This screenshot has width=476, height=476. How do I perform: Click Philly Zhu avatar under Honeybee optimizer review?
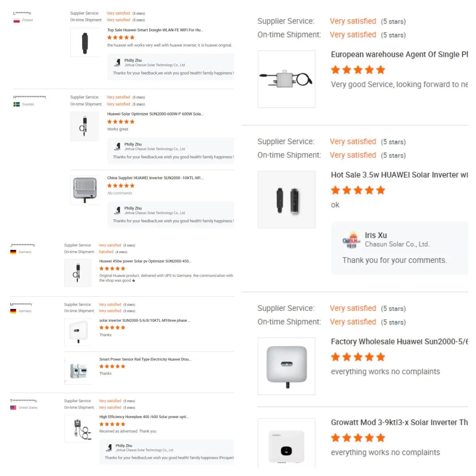coord(109,448)
